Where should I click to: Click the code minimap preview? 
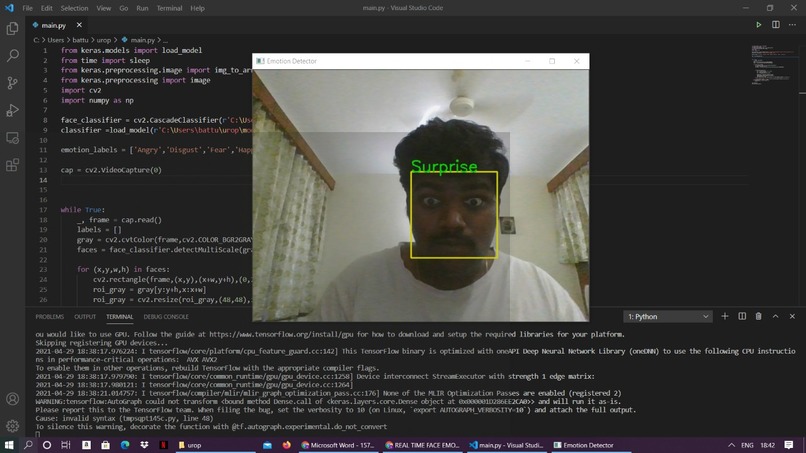(773, 65)
